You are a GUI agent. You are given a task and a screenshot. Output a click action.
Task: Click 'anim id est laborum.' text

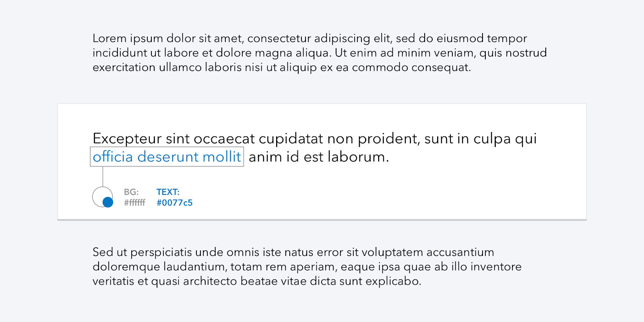tap(319, 157)
